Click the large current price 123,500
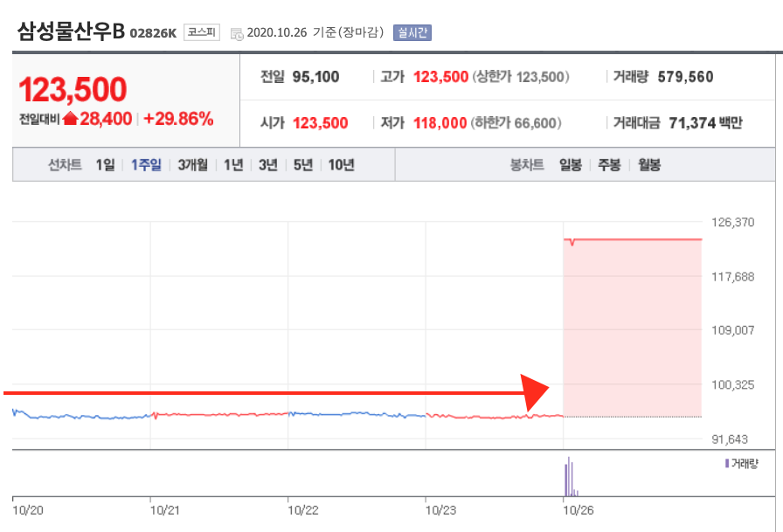The width and height of the screenshot is (783, 532). [x=73, y=89]
